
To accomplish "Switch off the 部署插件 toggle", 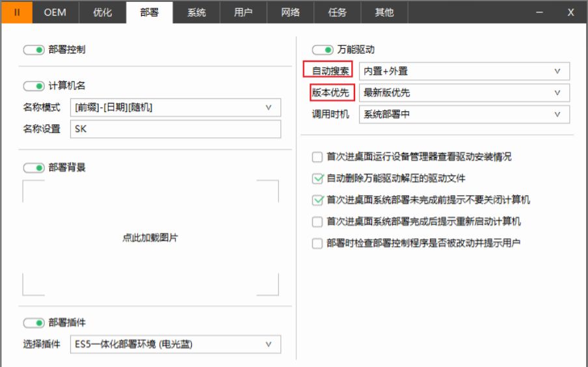I will (34, 323).
